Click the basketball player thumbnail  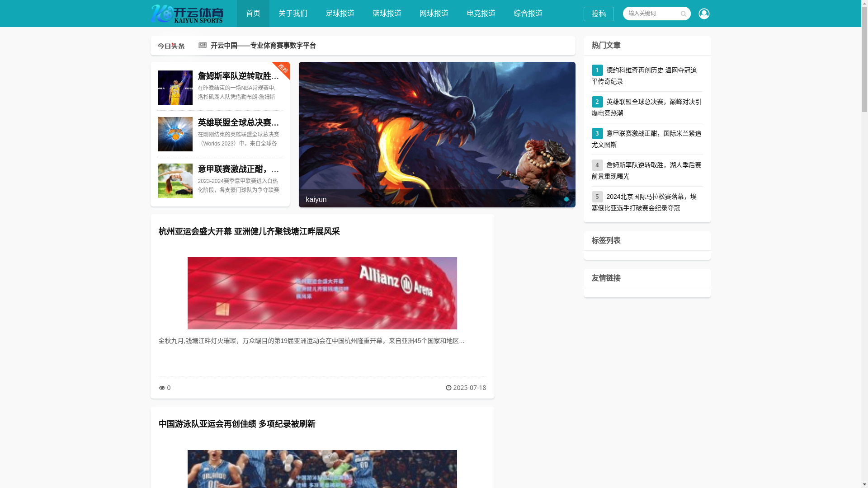tap(175, 88)
